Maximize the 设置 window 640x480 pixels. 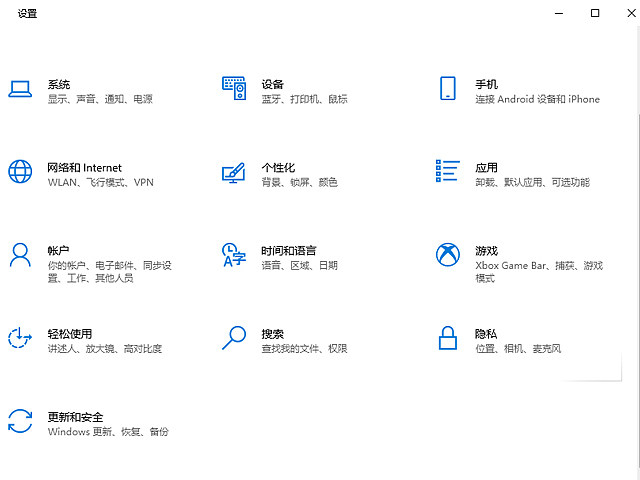click(595, 13)
